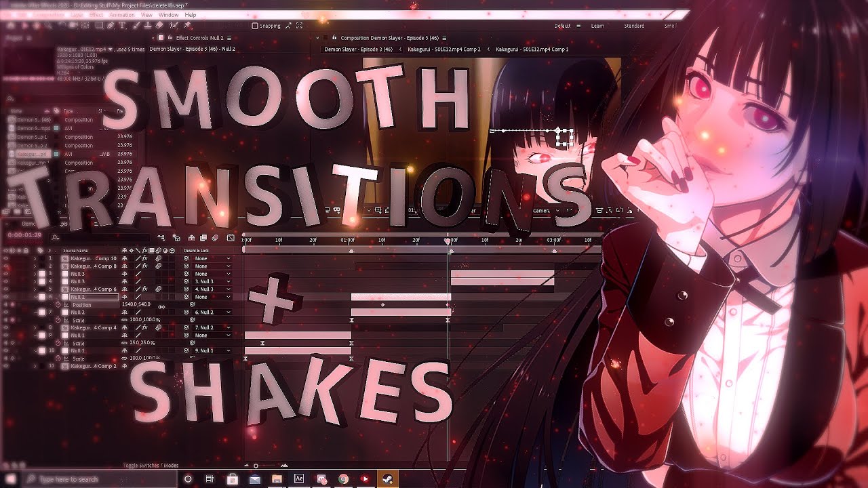The height and width of the screenshot is (488, 868).
Task: Click the pick whip for Null 2 layer 6
Action: point(186,297)
